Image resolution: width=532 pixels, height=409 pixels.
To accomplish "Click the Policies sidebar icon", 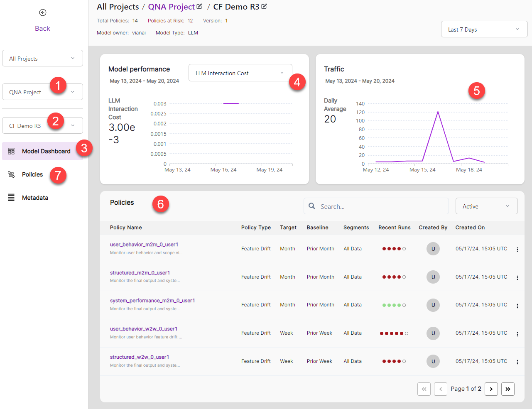I will pos(12,174).
